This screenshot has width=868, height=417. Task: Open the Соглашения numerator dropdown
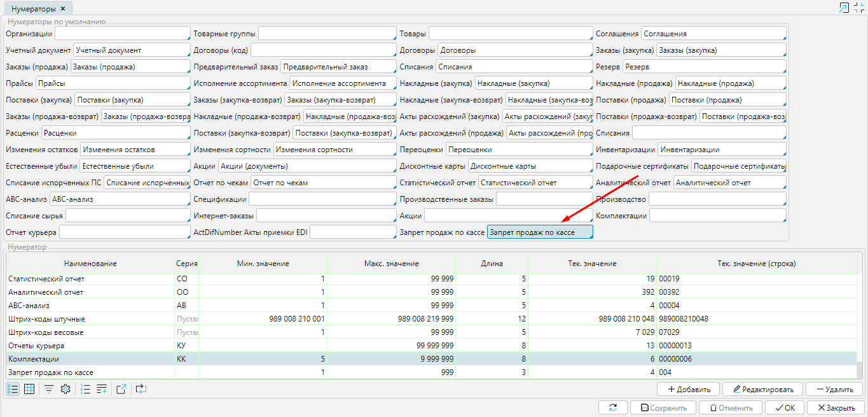pos(713,34)
